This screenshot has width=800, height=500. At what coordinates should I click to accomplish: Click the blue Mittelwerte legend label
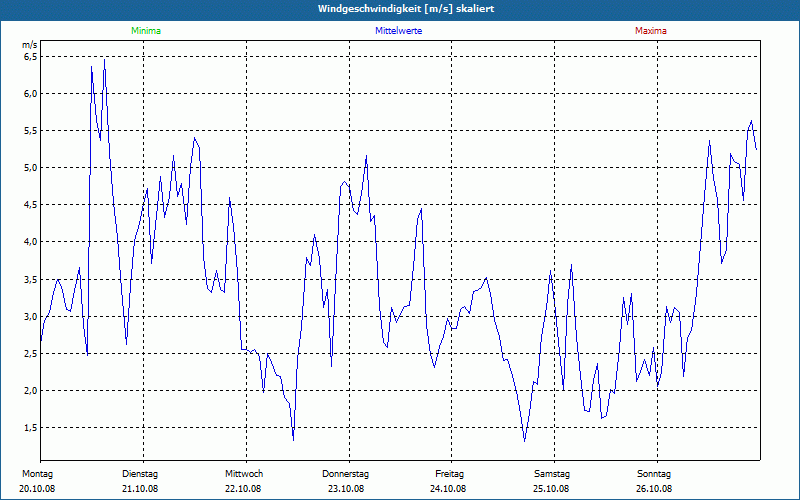398,31
